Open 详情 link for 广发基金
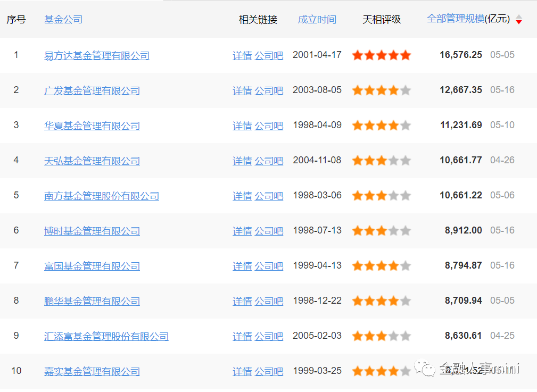This screenshot has height=392, width=537. pyautogui.click(x=242, y=91)
